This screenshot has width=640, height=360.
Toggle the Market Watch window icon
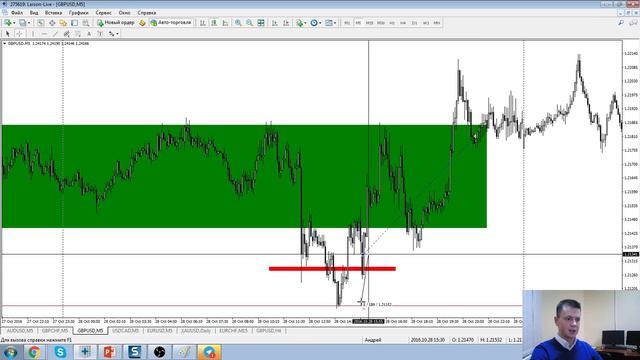[40, 23]
